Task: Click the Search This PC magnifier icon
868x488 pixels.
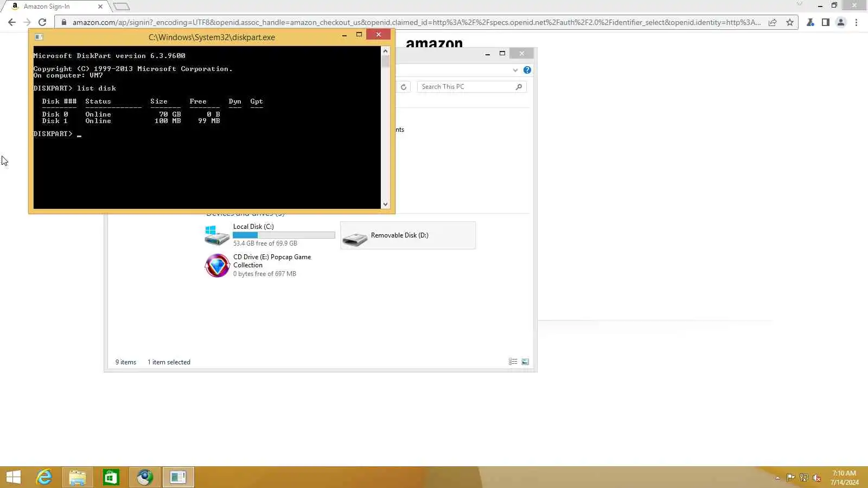Action: pos(519,87)
